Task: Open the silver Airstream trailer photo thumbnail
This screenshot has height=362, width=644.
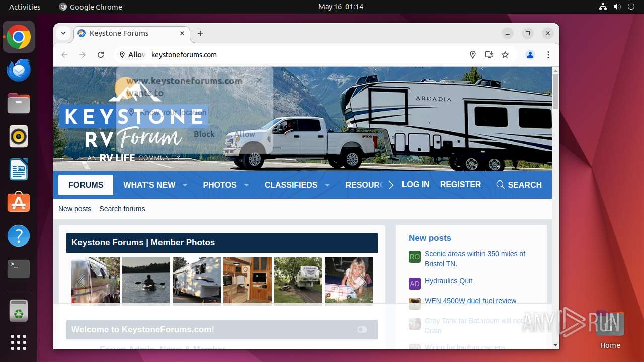Action: click(96, 281)
